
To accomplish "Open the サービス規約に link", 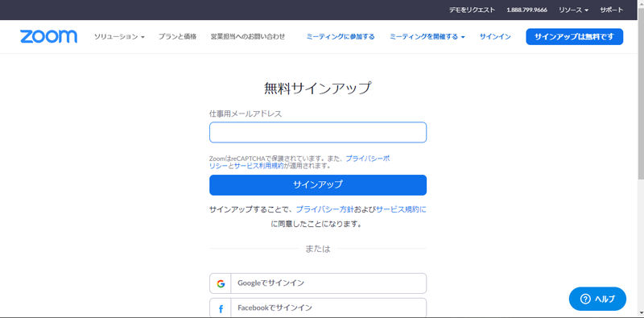I will 401,209.
